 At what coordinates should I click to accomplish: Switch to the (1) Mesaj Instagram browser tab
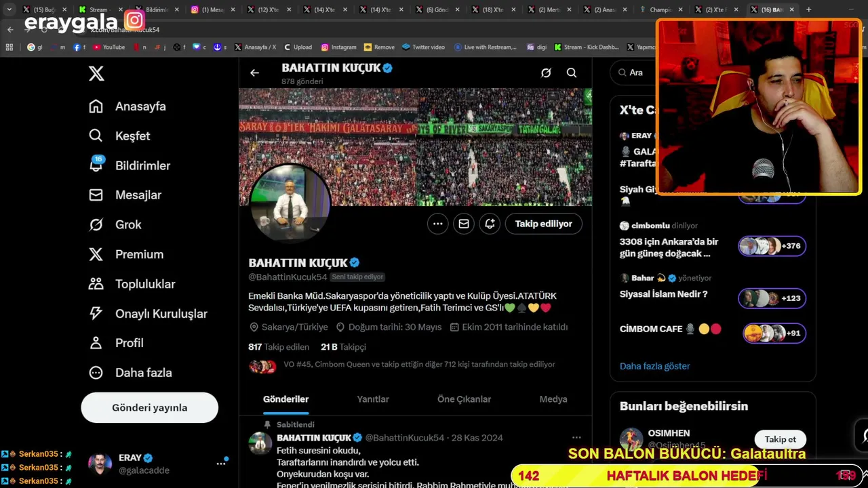213,9
